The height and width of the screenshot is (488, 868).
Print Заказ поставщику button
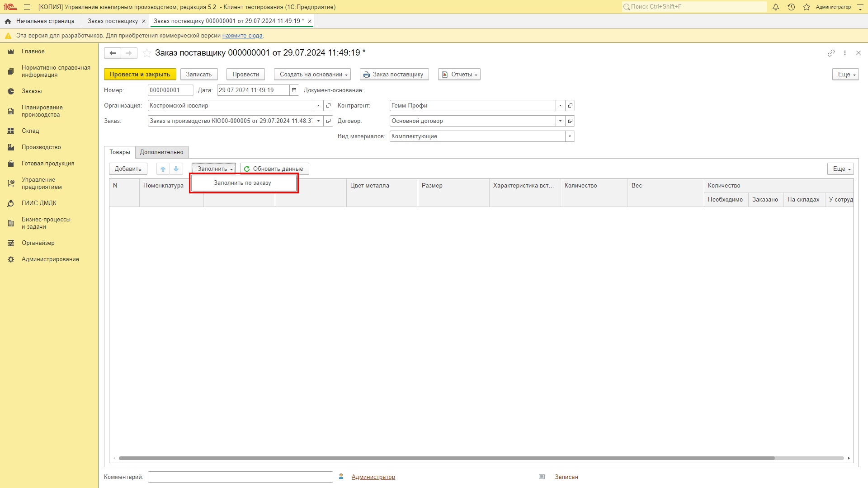click(394, 75)
